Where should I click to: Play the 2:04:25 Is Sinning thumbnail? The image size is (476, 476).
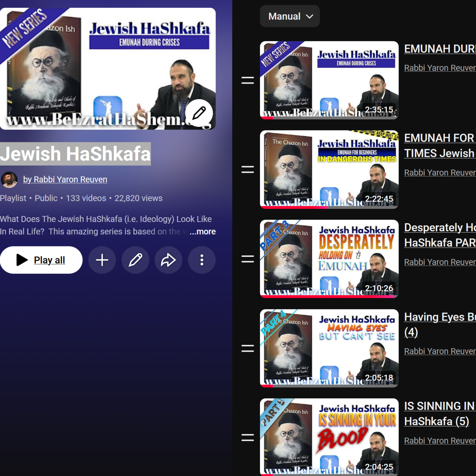(329, 437)
